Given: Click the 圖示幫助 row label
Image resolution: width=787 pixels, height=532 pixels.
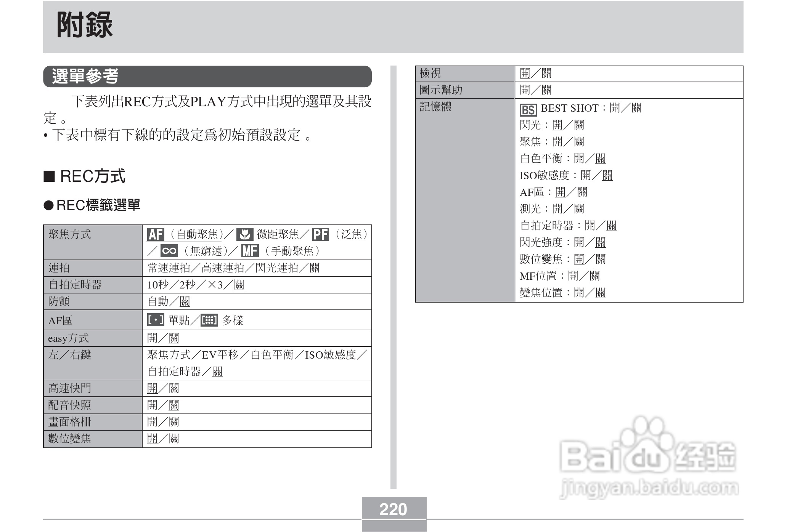Looking at the screenshot, I should coord(441,90).
